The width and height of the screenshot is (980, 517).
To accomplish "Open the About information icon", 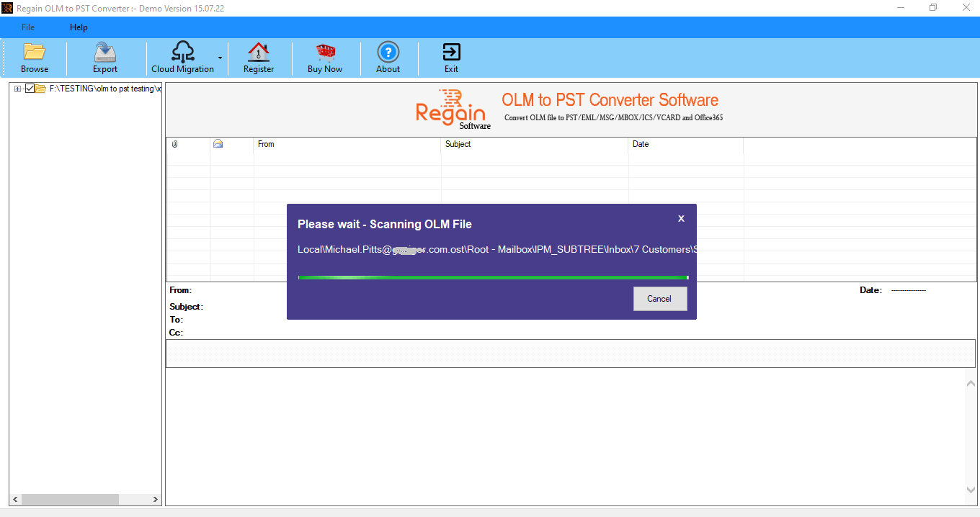I will (388, 57).
